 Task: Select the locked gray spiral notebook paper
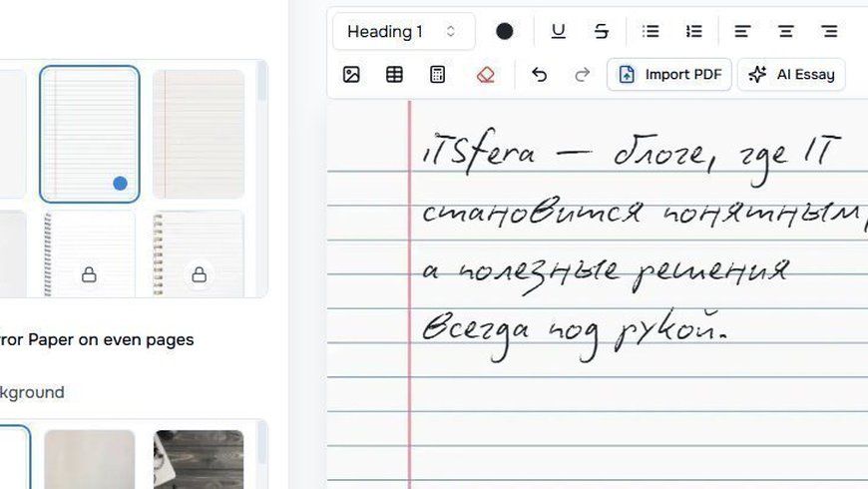[90, 253]
